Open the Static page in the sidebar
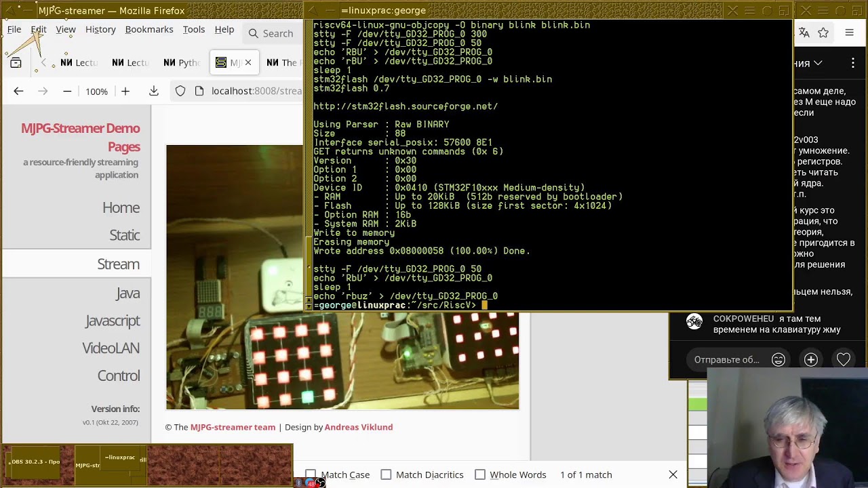The width and height of the screenshot is (868, 488). click(125, 235)
